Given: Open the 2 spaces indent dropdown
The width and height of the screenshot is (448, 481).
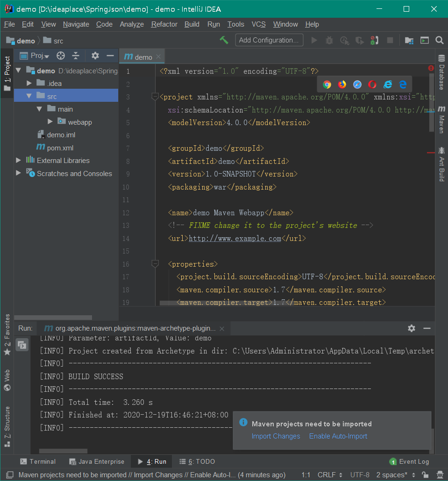Looking at the screenshot, I should pos(396,474).
